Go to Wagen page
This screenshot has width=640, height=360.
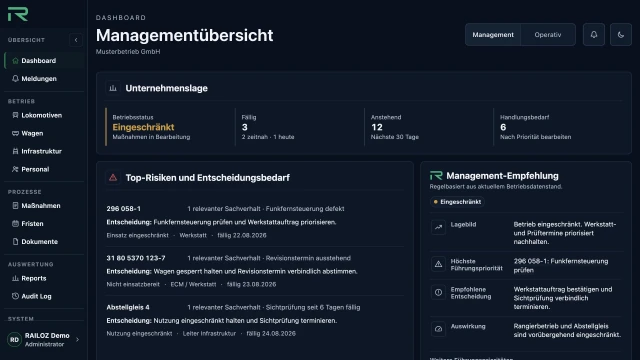tap(44, 133)
